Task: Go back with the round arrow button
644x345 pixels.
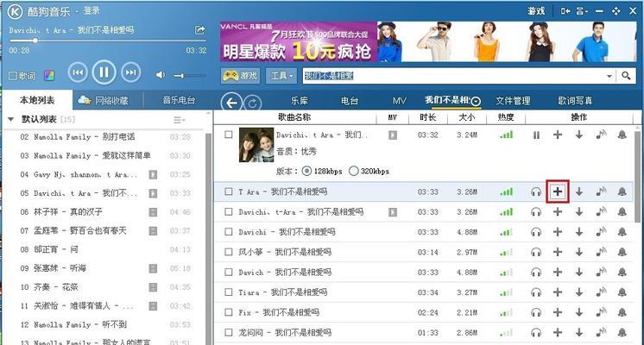Action: point(231,103)
